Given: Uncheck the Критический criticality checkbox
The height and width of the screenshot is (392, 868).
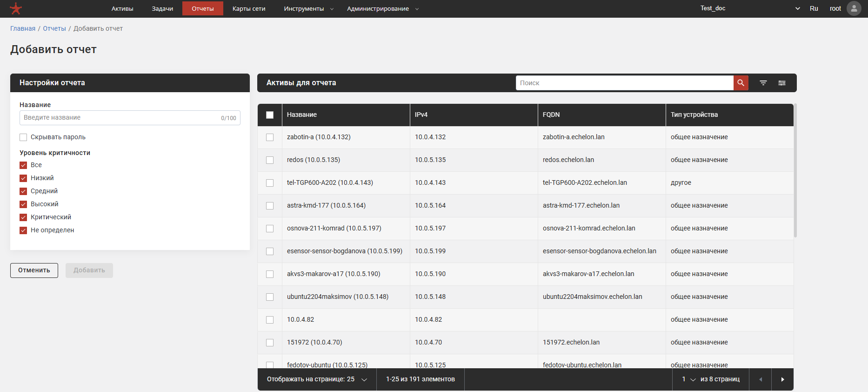Looking at the screenshot, I should (x=23, y=217).
